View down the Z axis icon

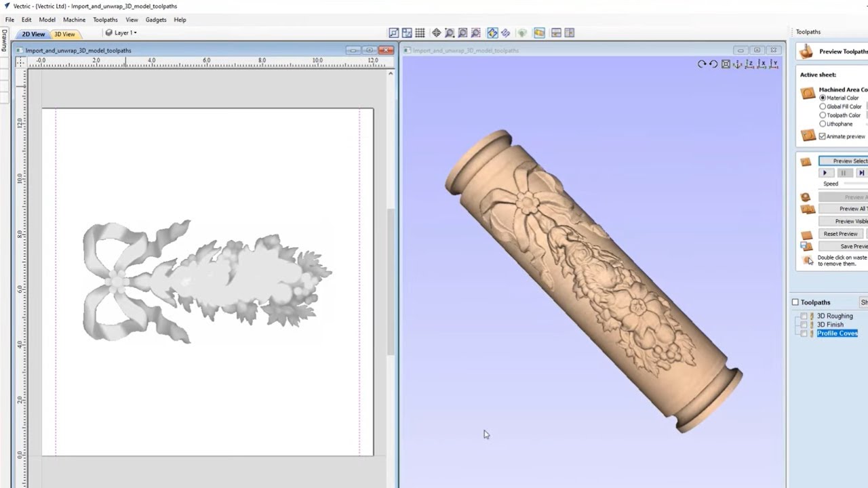[749, 64]
